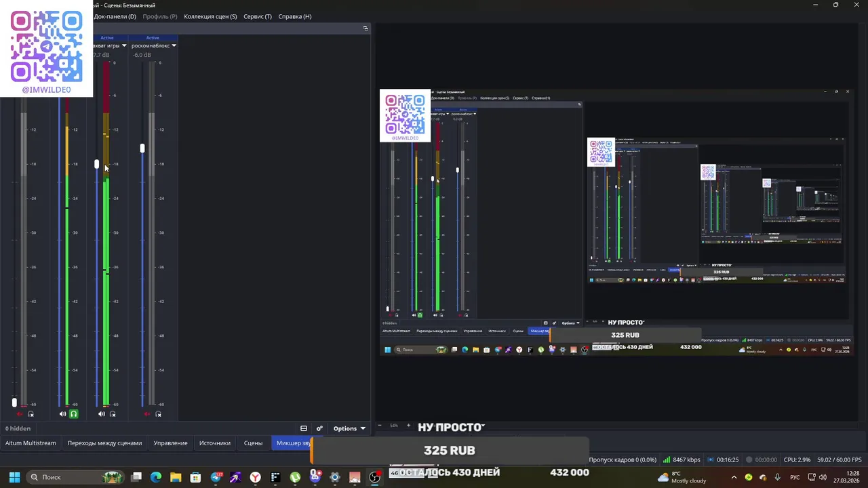Click the dropped frames status 'Пропуск кадров 0 (0.0%)'
Screen dimensions: 868x488
tap(623, 460)
